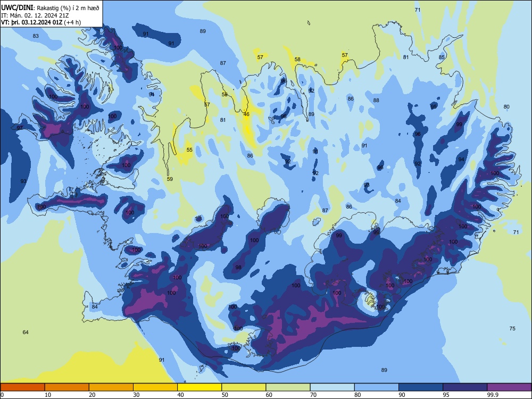The width and height of the screenshot is (532, 399).
Task: Click the '50' legend scale label
Action: pyautogui.click(x=225, y=395)
